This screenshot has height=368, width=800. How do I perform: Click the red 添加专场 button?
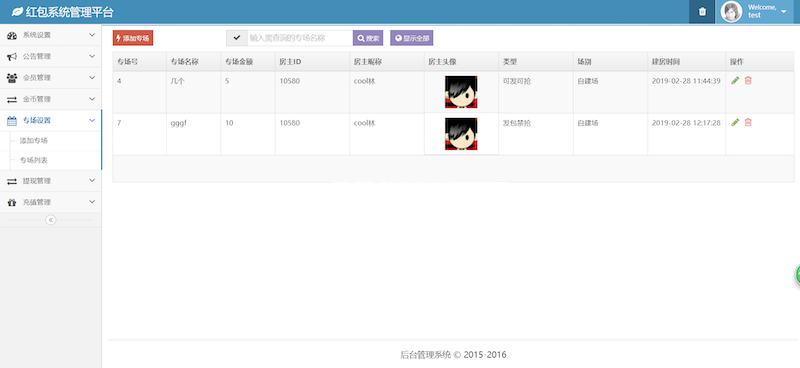tap(133, 38)
